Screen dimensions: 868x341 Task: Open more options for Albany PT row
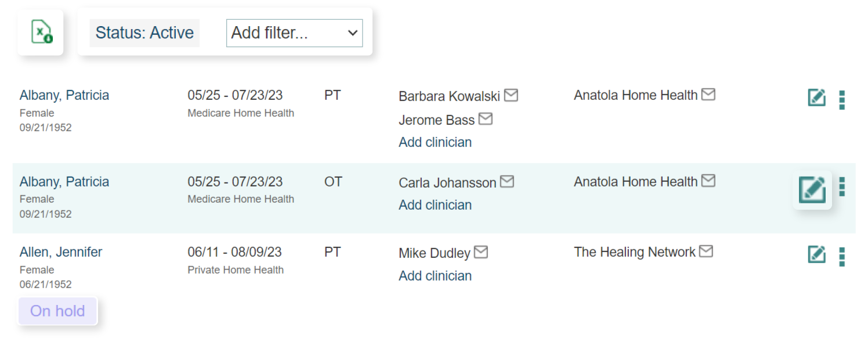842,100
